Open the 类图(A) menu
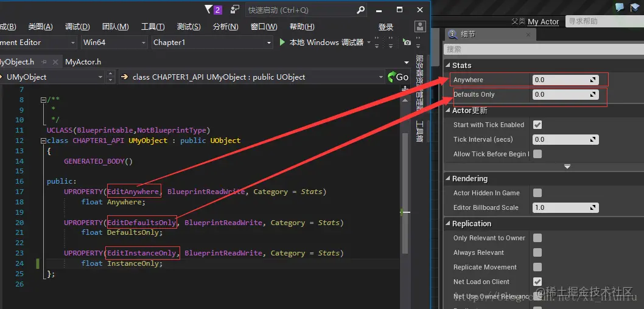 click(40, 27)
